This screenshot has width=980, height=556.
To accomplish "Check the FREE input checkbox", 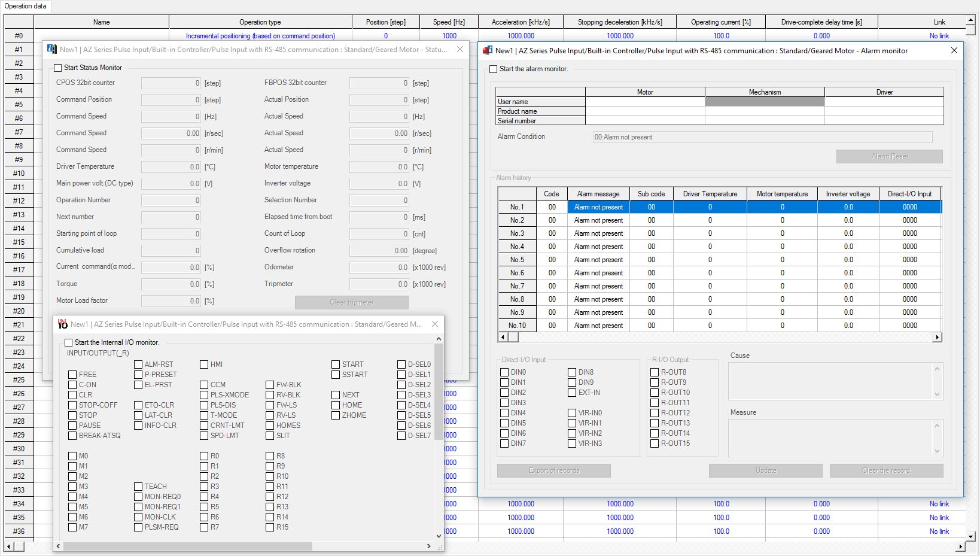I will click(74, 374).
